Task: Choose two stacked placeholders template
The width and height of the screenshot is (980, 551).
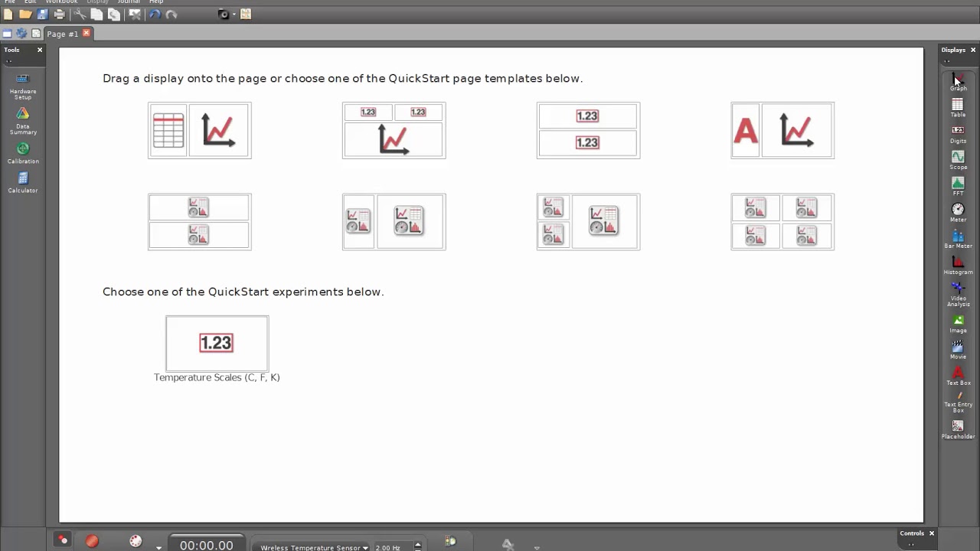Action: click(x=199, y=221)
